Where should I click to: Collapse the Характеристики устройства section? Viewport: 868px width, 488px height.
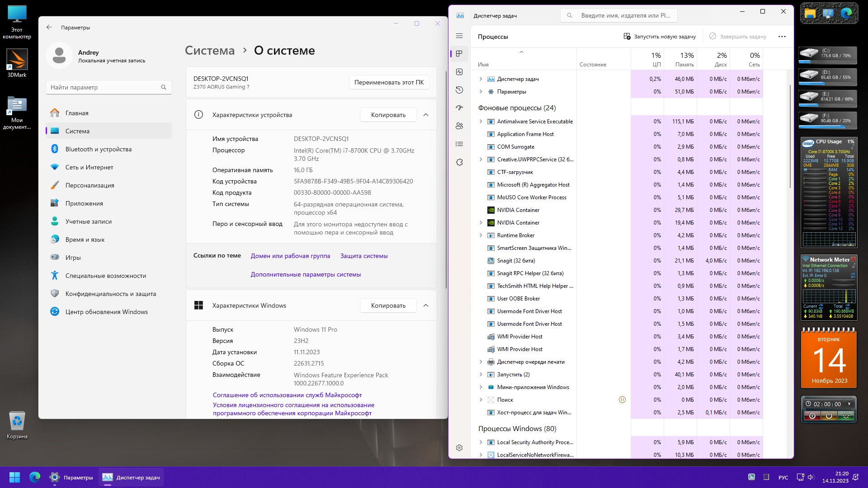(425, 115)
